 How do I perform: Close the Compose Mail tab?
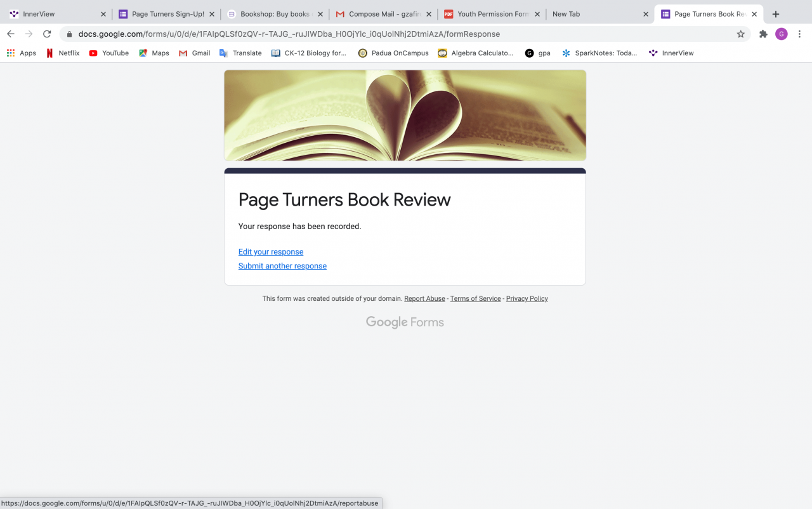429,14
